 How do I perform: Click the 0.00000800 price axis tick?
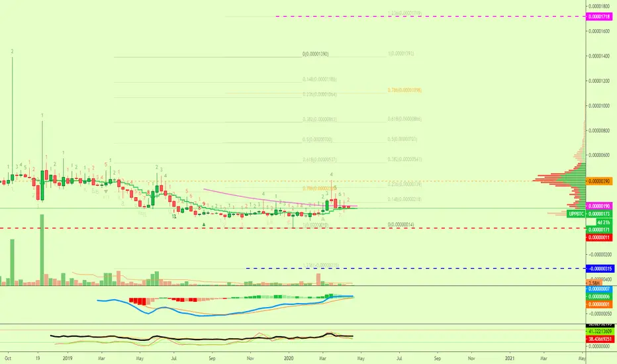click(x=599, y=130)
